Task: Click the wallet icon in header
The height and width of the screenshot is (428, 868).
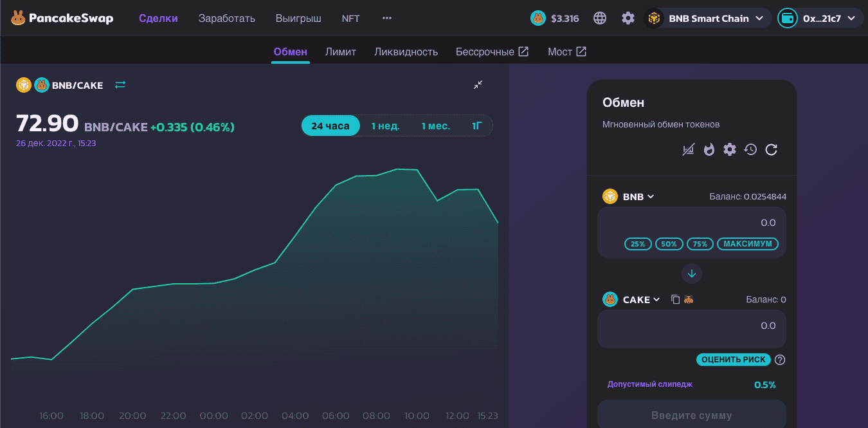Action: click(787, 18)
